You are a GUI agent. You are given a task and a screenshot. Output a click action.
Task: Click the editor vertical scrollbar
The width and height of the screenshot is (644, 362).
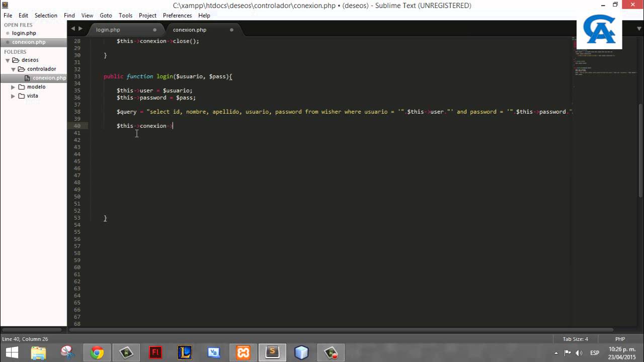(x=641, y=150)
